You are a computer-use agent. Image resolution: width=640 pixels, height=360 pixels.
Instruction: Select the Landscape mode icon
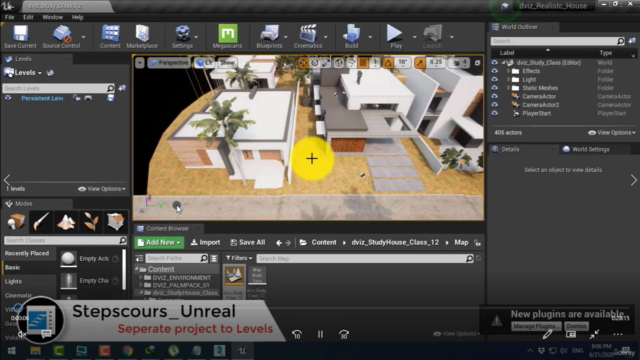(x=66, y=221)
